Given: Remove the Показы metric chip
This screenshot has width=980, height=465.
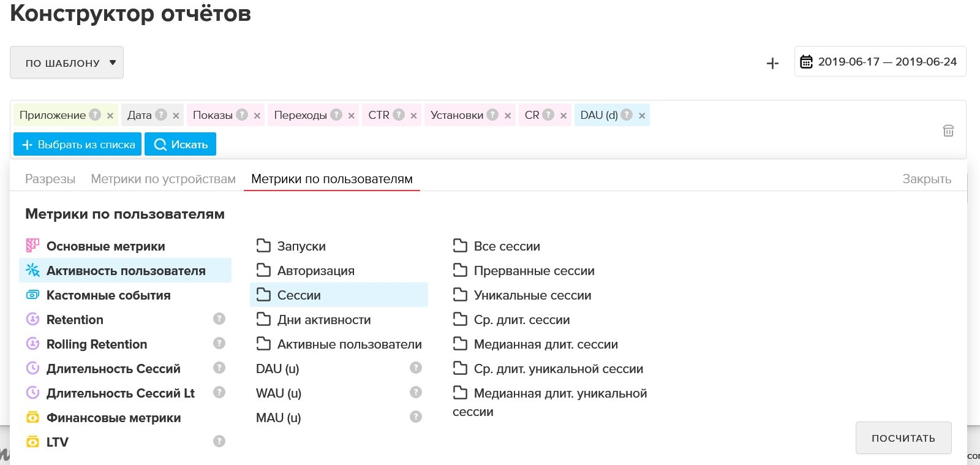Looking at the screenshot, I should [257, 115].
